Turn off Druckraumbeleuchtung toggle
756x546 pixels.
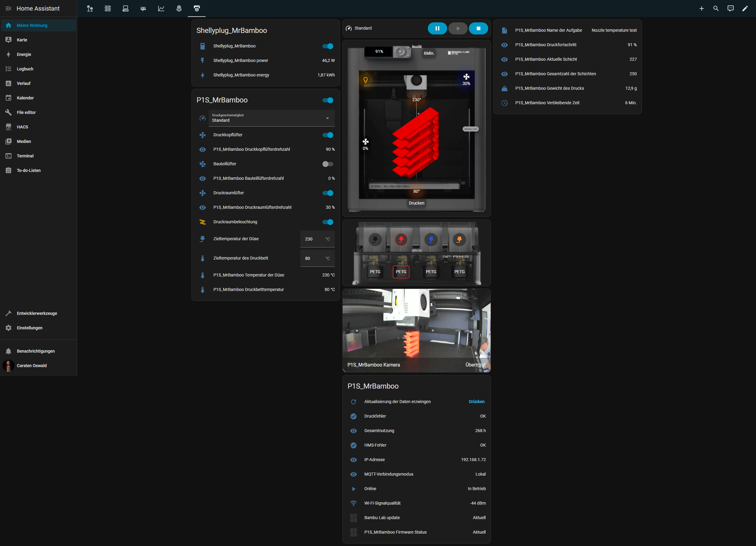tap(328, 222)
